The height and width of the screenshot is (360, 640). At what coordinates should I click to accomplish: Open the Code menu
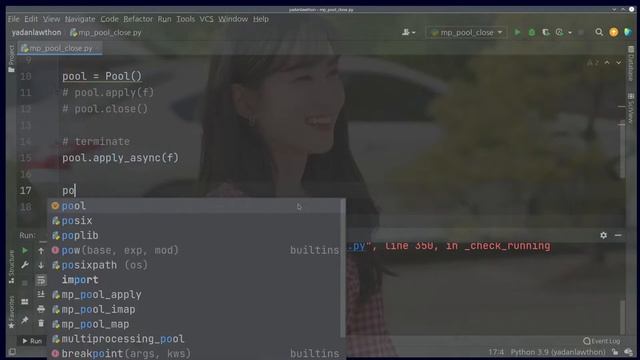point(109,19)
